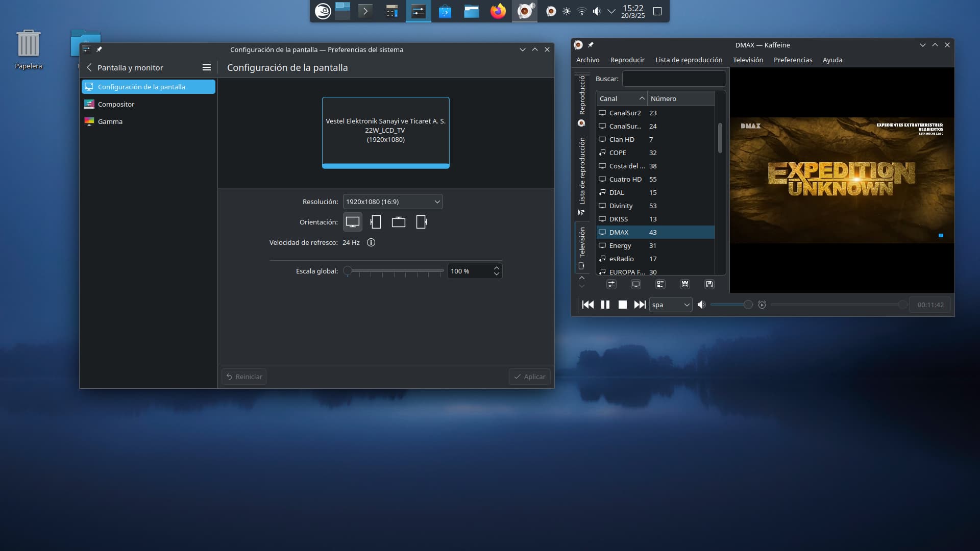Pause the DMAX playback
Viewport: 980px width, 551px height.
[605, 305]
